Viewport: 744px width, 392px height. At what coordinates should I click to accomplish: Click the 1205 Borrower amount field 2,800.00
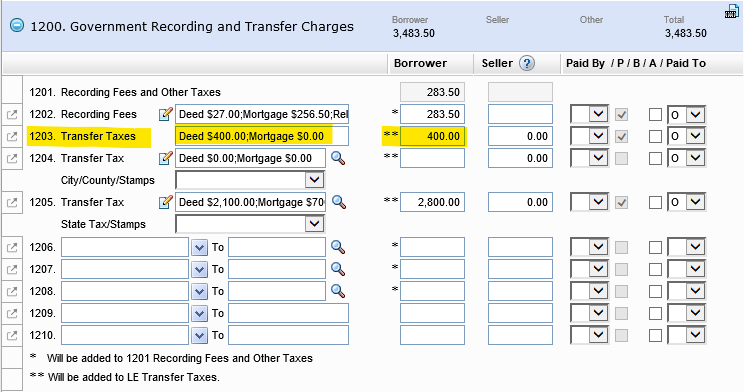tap(432, 203)
